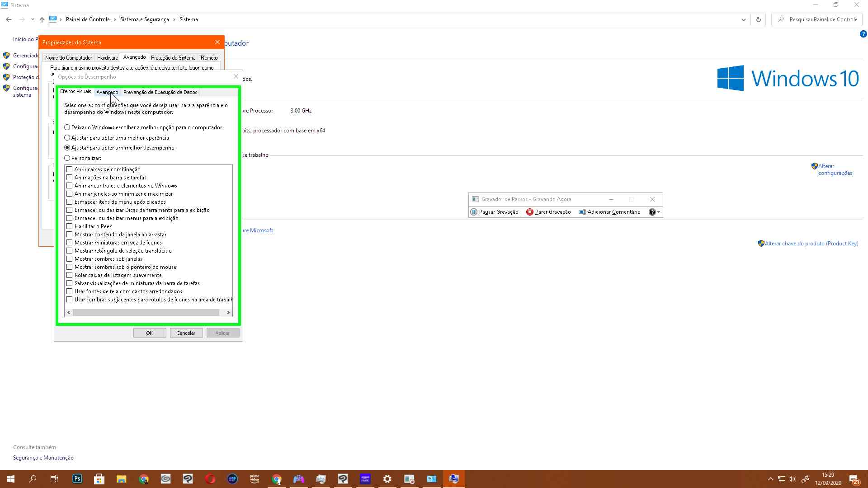Click the blue help question mark icon
Image resolution: width=868 pixels, height=488 pixels.
pos(863,34)
